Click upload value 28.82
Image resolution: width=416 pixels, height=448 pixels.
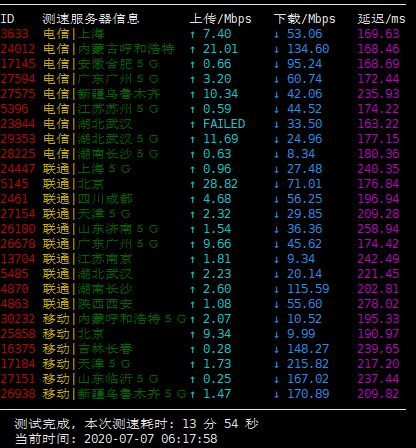[x=220, y=184]
